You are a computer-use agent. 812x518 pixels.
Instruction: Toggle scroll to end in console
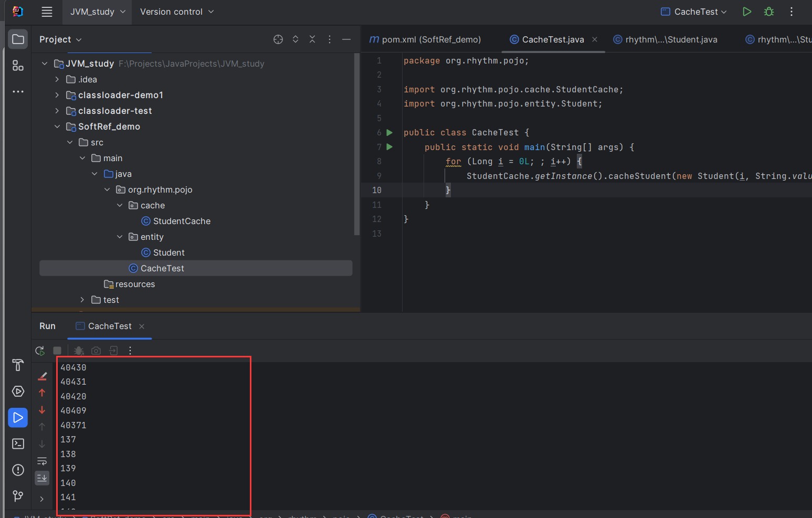[x=42, y=478]
